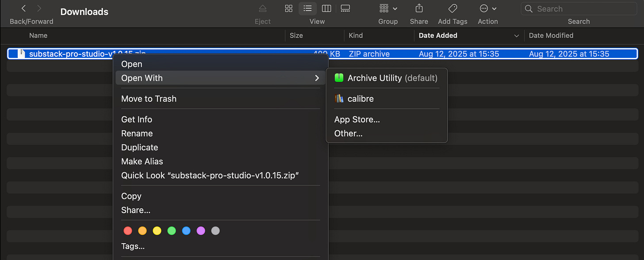This screenshot has height=260, width=644.
Task: Switch to gallery view
Action: (x=345, y=8)
